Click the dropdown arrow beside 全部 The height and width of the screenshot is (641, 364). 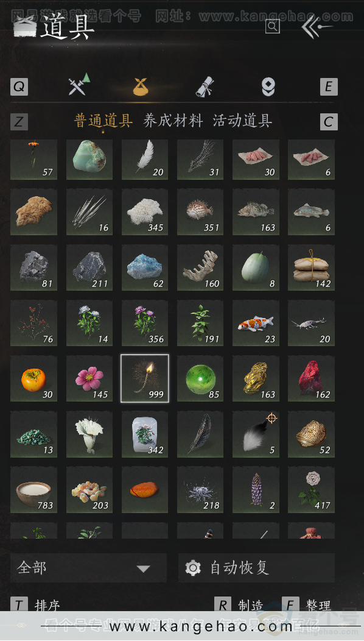pos(143,568)
